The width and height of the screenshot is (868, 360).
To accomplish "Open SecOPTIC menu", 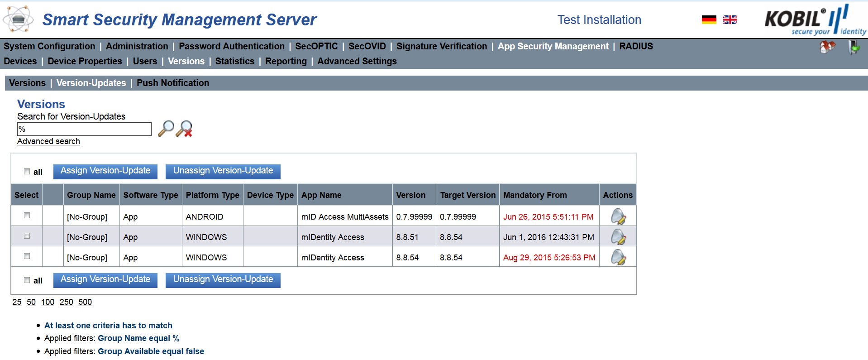I will [x=316, y=46].
